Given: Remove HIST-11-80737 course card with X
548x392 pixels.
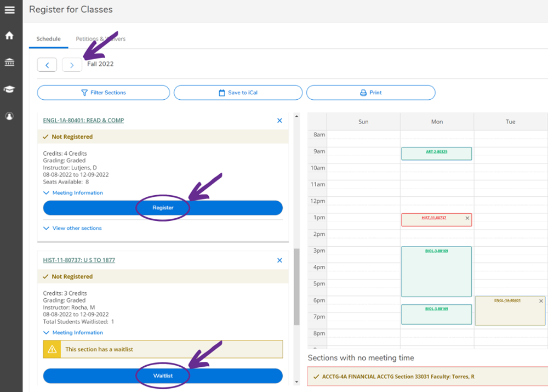Looking at the screenshot, I should point(279,260).
